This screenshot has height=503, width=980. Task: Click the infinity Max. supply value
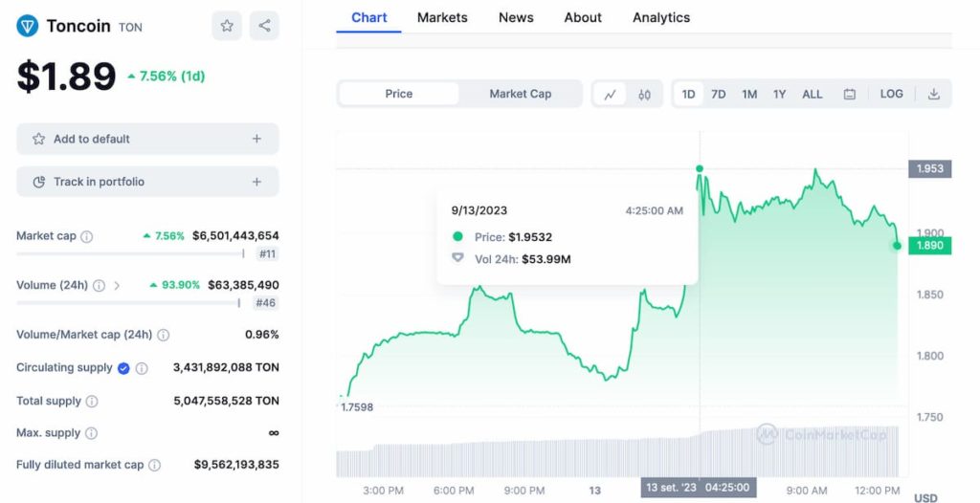coord(274,433)
